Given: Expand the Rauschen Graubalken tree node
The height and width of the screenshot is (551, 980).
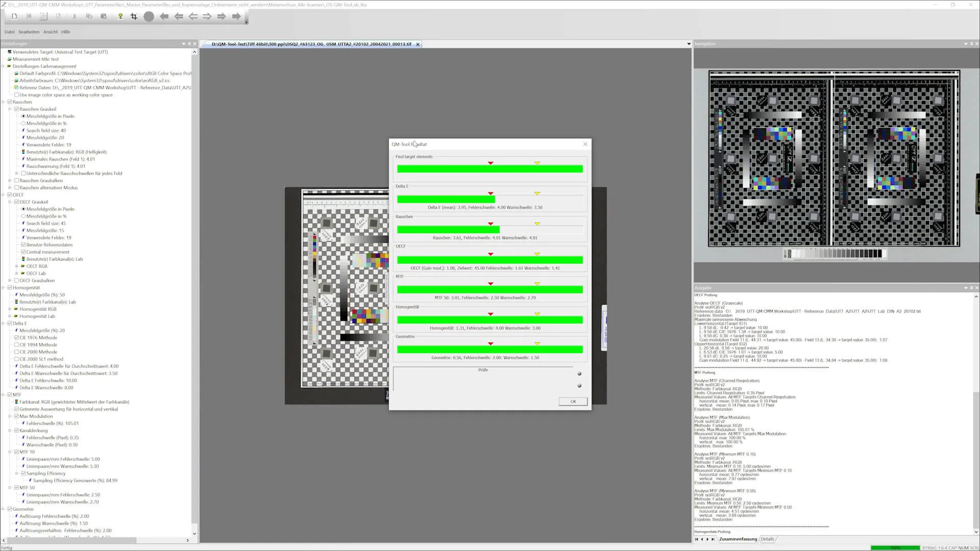Looking at the screenshot, I should (10, 181).
